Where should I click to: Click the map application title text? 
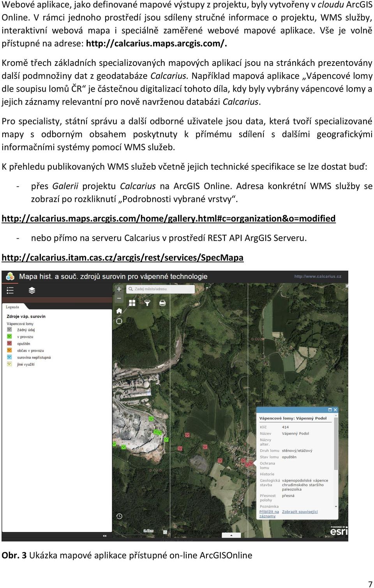pos(113,276)
